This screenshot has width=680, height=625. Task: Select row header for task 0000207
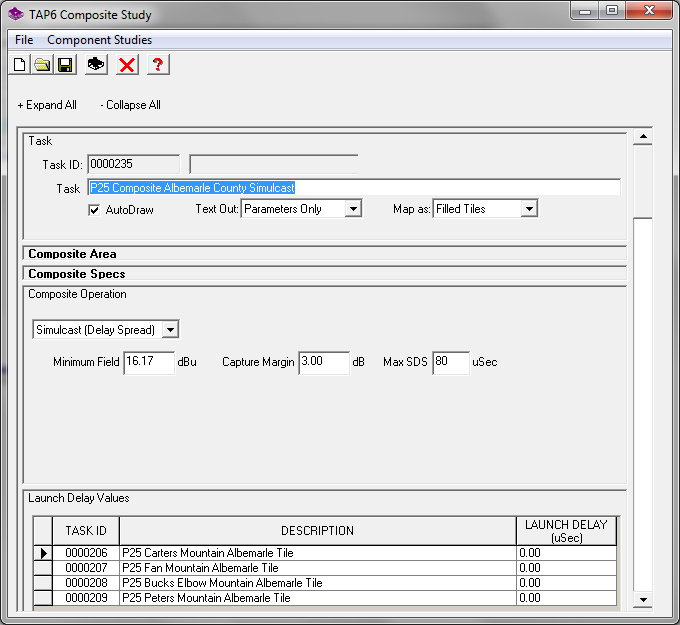[43, 568]
